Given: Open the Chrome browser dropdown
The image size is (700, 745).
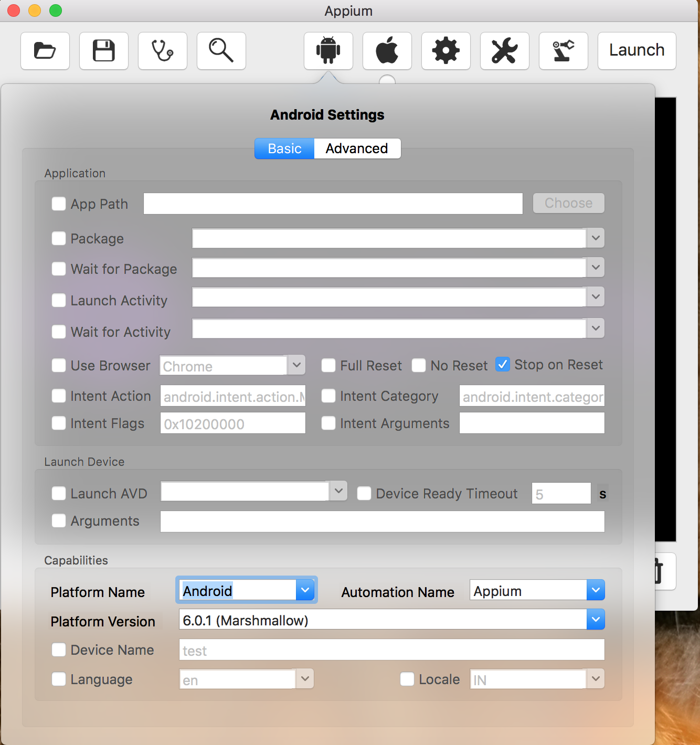Looking at the screenshot, I should coord(296,365).
